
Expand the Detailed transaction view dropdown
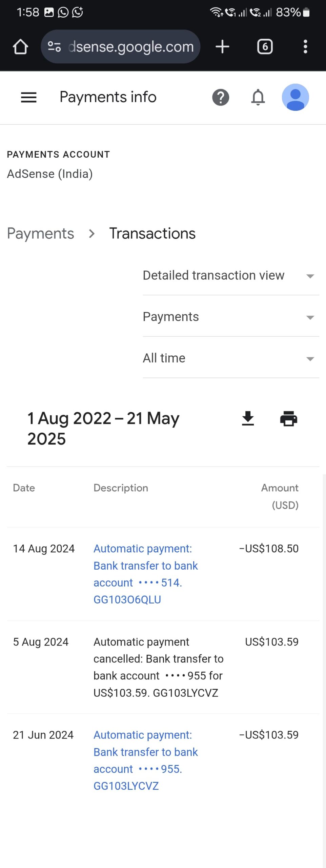[231, 275]
